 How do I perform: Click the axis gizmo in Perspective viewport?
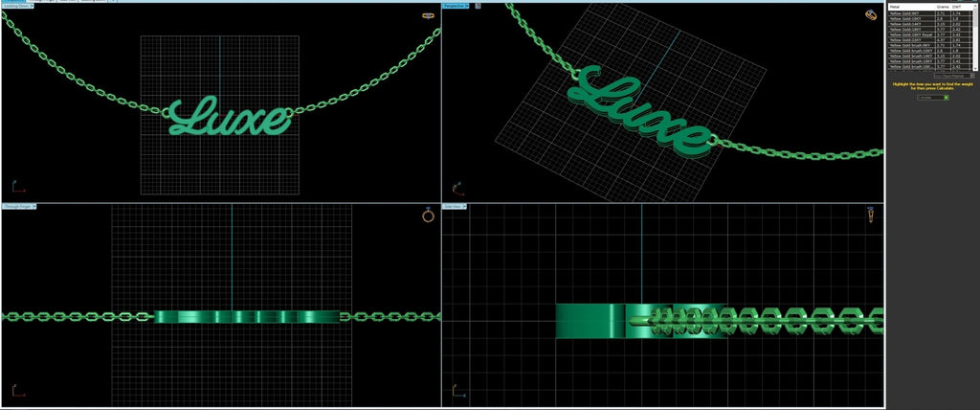coord(458,186)
